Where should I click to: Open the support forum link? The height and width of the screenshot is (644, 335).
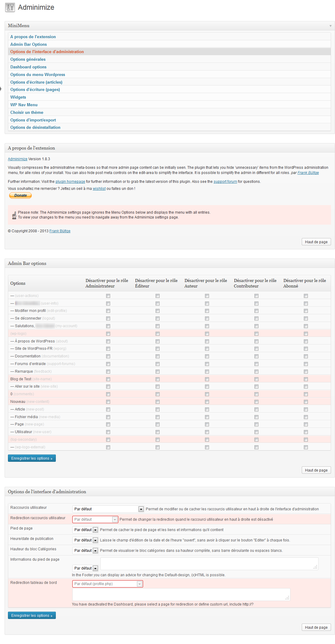click(x=225, y=182)
